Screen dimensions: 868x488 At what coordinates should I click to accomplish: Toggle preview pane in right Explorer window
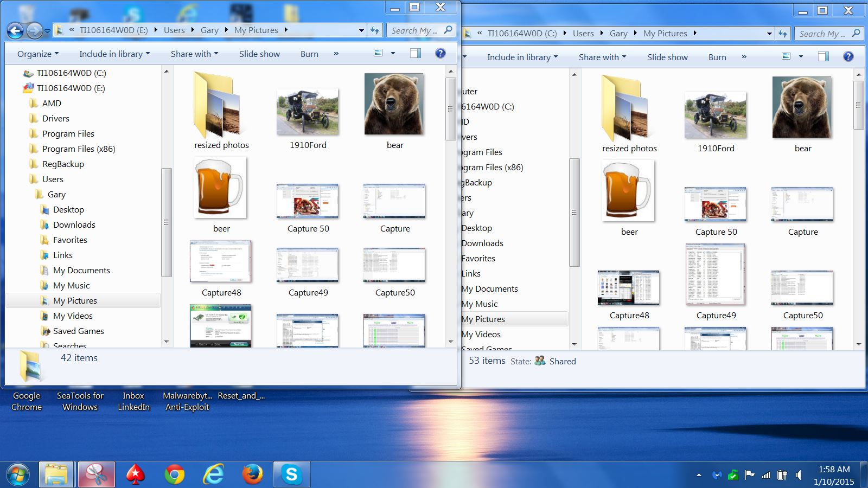(x=823, y=56)
